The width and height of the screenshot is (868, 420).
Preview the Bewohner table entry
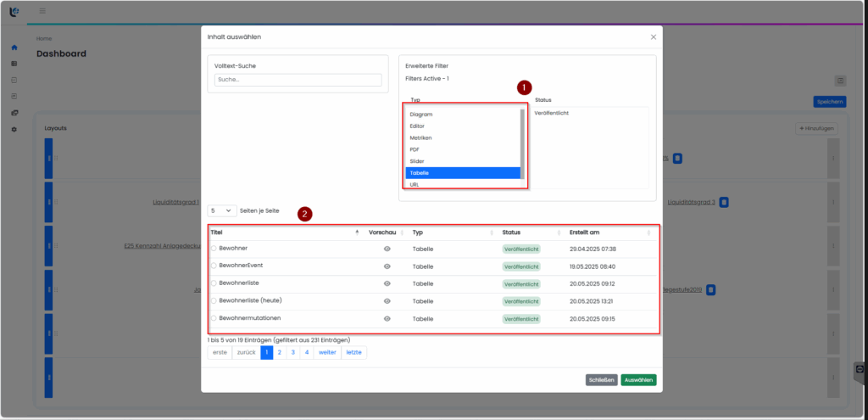(x=387, y=249)
